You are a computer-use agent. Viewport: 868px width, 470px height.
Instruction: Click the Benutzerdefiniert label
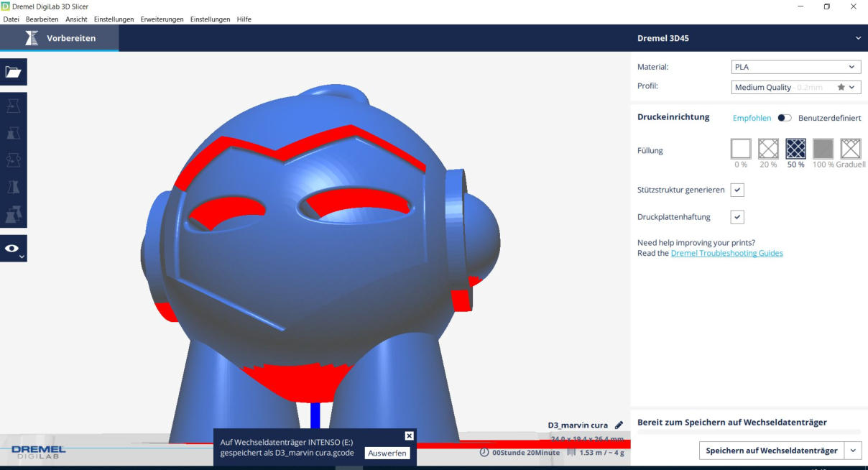(x=829, y=118)
